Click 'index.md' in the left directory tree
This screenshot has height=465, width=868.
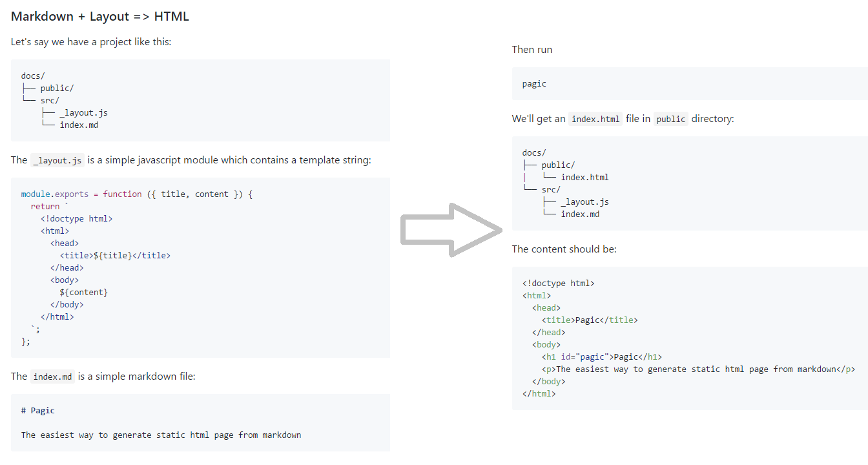click(79, 125)
